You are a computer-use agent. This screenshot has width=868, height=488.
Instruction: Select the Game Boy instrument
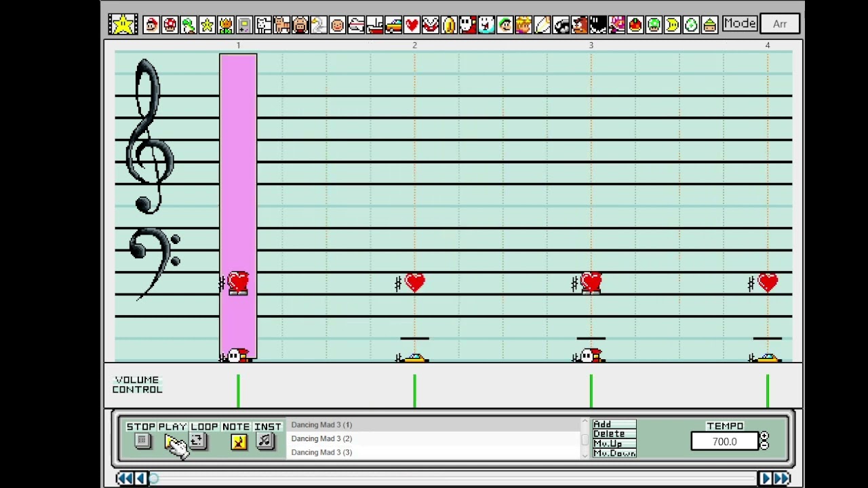[x=244, y=25]
